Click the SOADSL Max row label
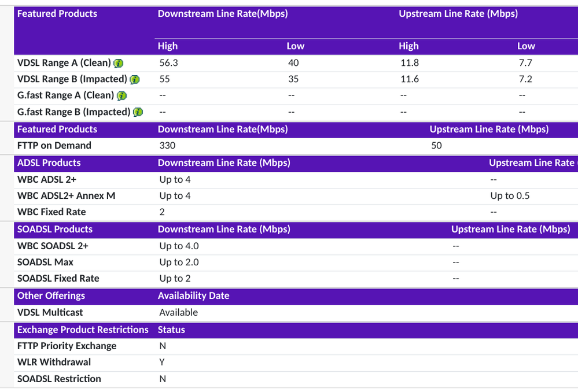Image resolution: width=578 pixels, height=392 pixels. tap(45, 262)
